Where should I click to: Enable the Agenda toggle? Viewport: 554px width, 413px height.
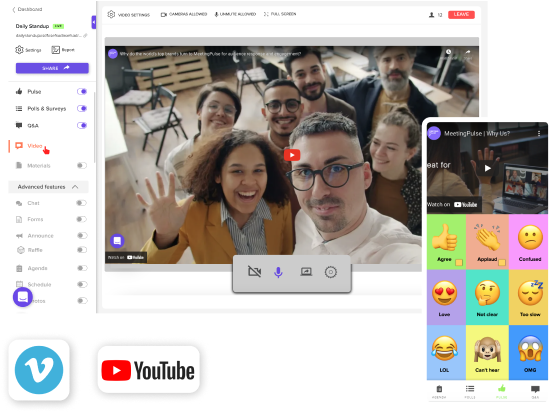pos(82,268)
